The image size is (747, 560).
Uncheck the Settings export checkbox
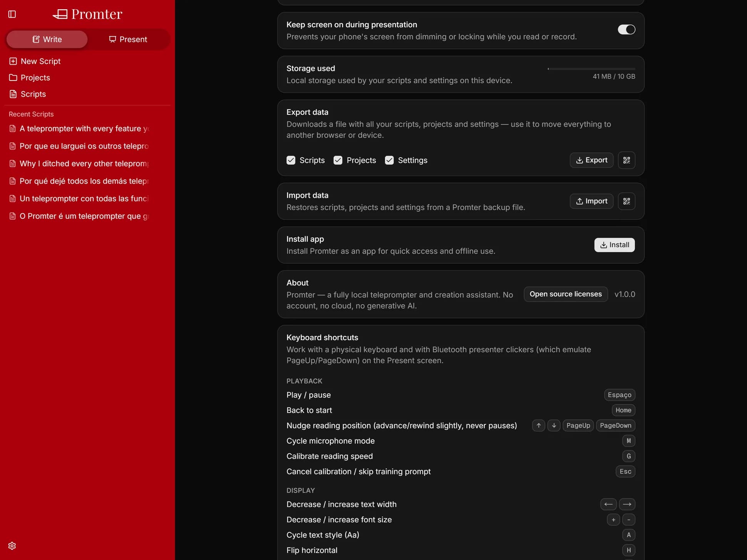[389, 160]
